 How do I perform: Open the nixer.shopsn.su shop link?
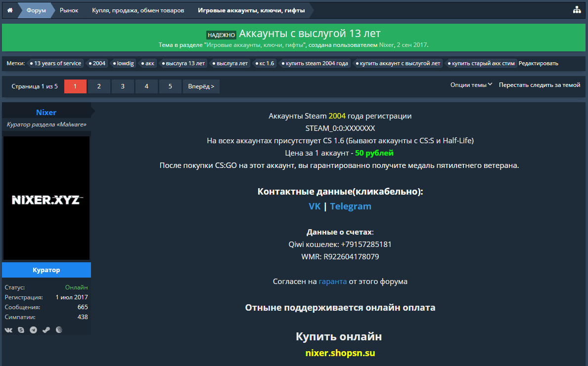[339, 353]
